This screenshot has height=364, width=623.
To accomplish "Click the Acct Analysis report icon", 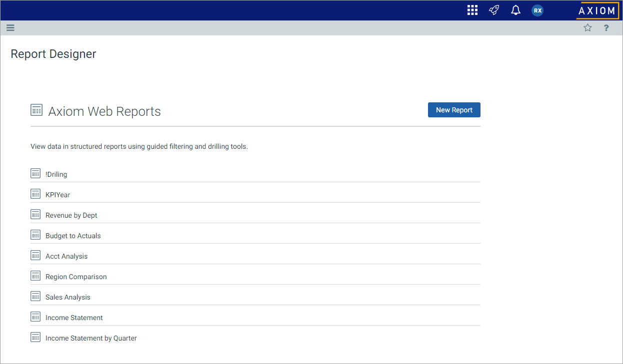I will (35, 255).
